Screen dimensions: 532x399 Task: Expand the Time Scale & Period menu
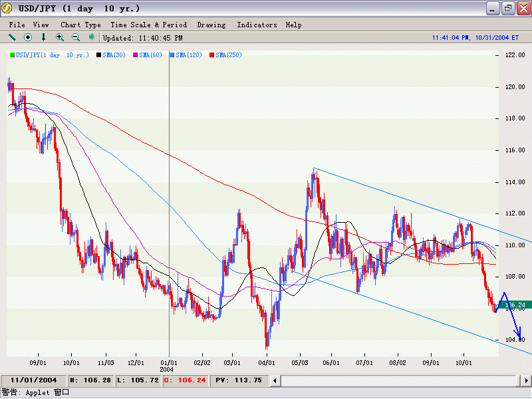(149, 25)
